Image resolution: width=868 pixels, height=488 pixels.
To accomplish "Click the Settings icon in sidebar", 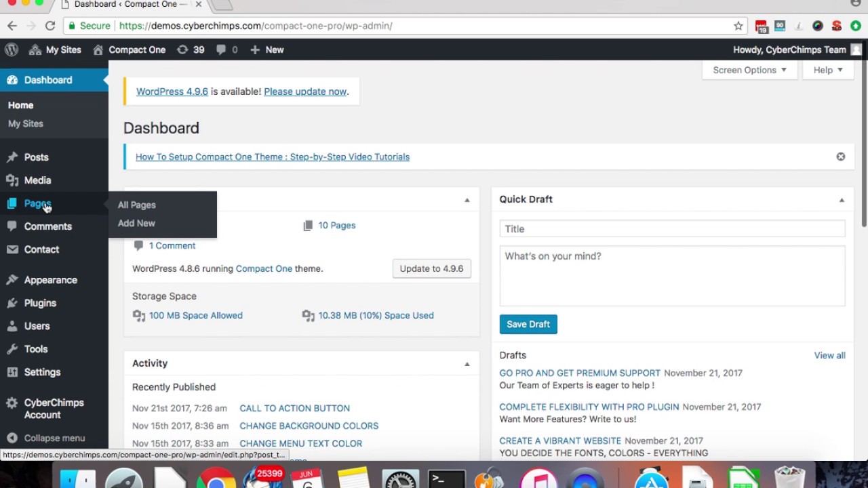I will coord(12,372).
